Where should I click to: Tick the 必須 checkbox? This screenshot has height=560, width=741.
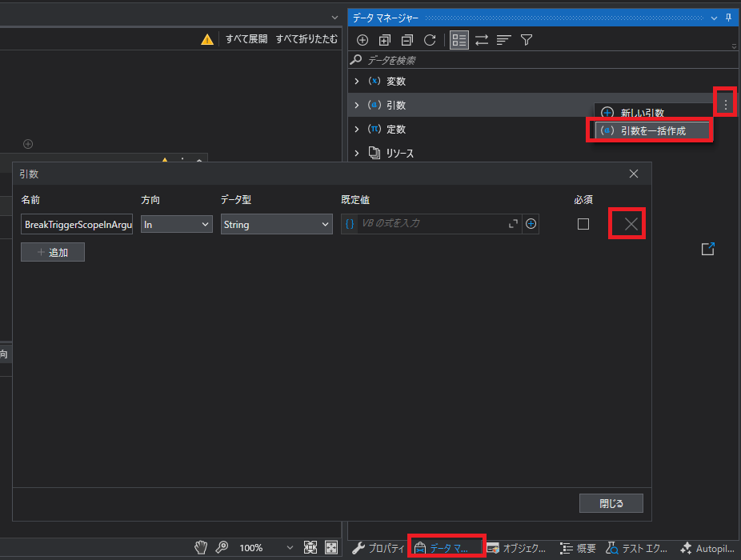pos(583,224)
